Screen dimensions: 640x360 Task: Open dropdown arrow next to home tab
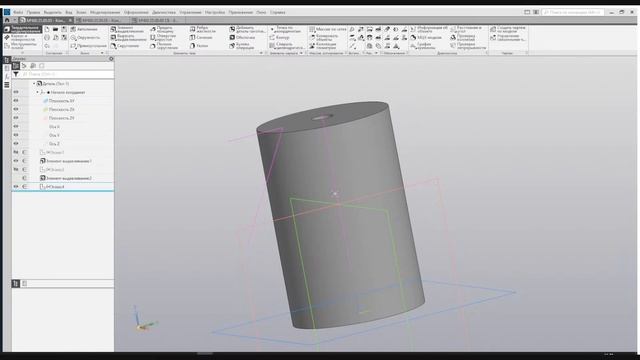(15, 20)
